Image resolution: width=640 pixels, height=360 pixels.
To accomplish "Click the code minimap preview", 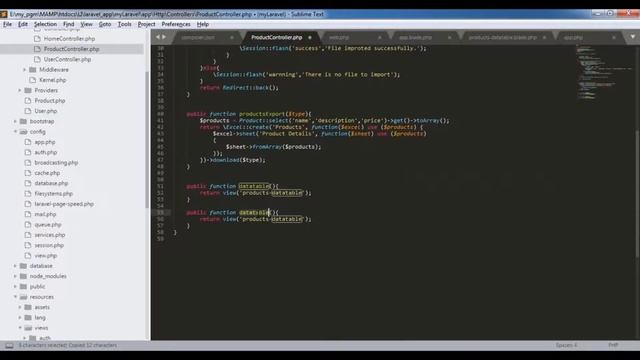I will coord(604,71).
